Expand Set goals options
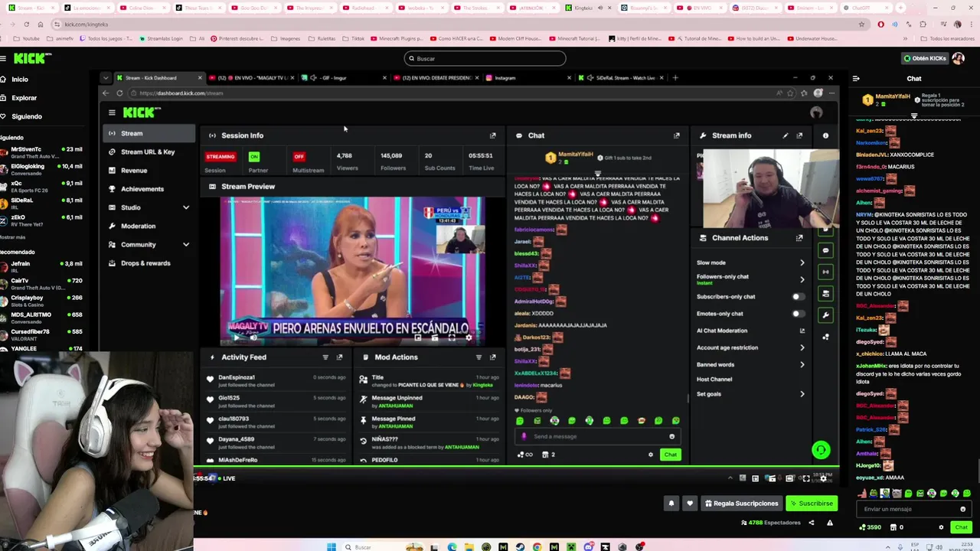The image size is (980, 551). [x=802, y=394]
